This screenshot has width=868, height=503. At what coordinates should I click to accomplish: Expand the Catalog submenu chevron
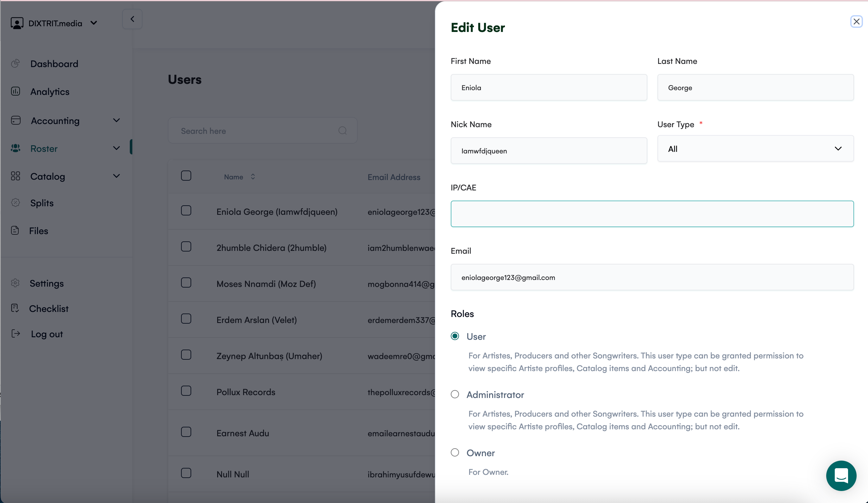tap(116, 176)
